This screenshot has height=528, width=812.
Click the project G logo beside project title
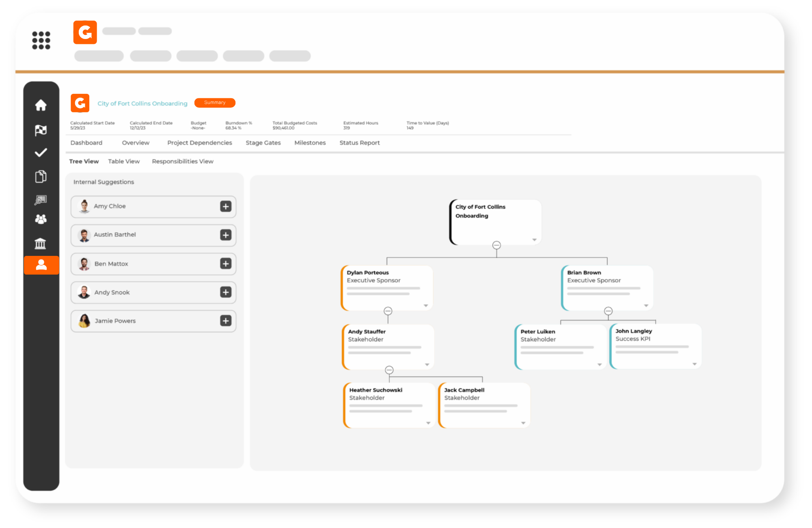tap(80, 103)
